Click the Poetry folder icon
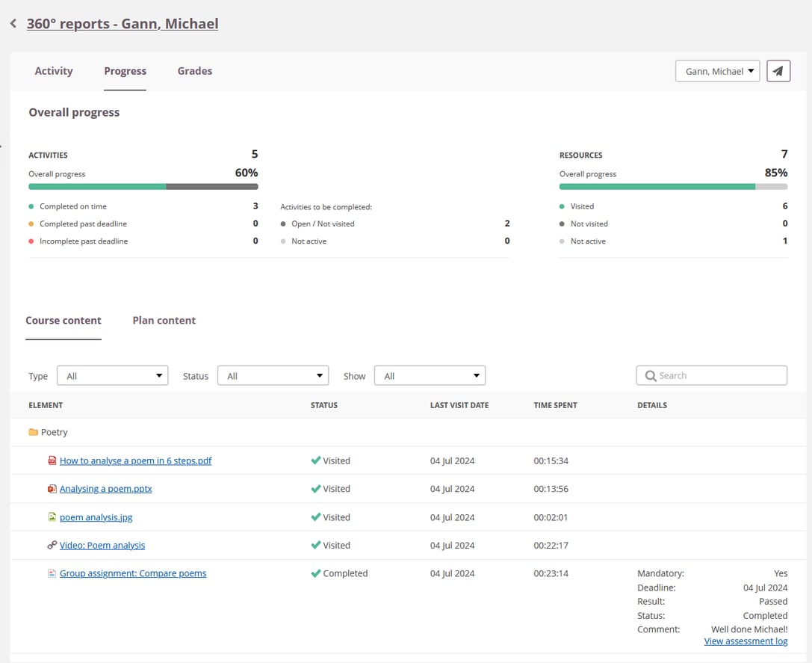The height and width of the screenshot is (663, 812). point(33,432)
